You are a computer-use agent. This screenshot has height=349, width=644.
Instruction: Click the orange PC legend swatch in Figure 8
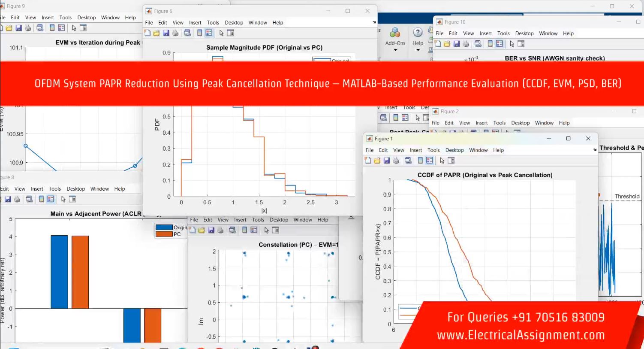click(164, 234)
